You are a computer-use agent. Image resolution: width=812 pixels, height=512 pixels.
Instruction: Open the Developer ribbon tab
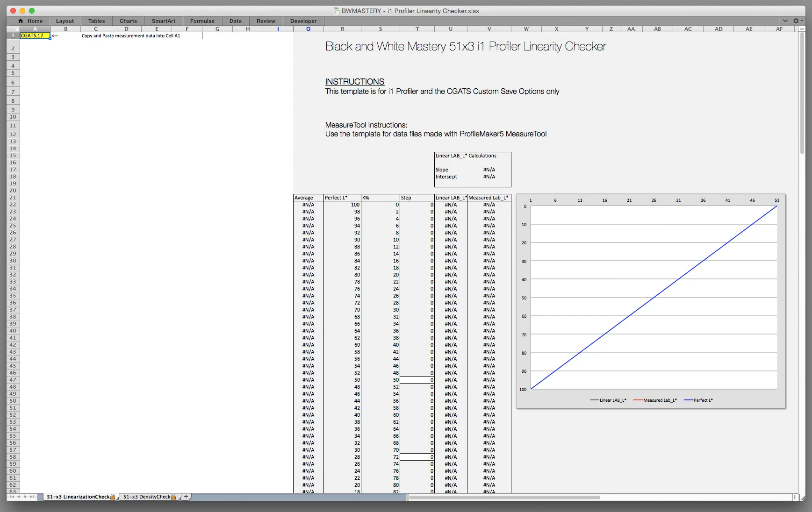[x=303, y=21]
